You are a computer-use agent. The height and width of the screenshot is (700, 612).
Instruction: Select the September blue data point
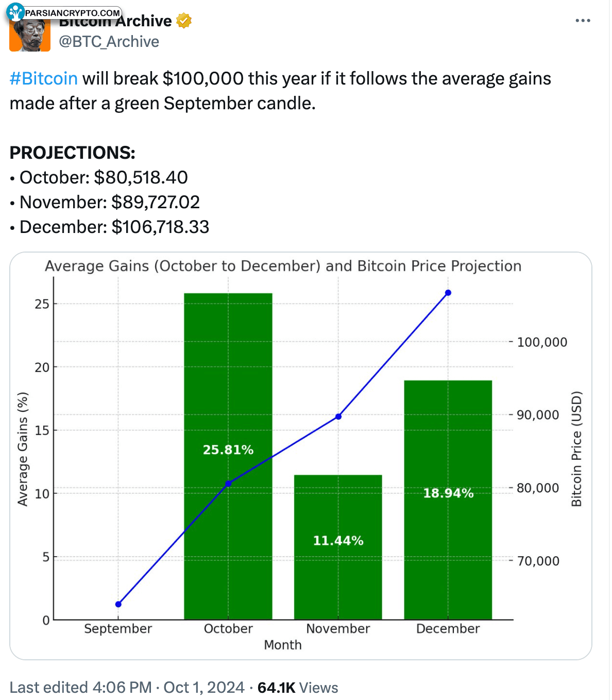[118, 604]
